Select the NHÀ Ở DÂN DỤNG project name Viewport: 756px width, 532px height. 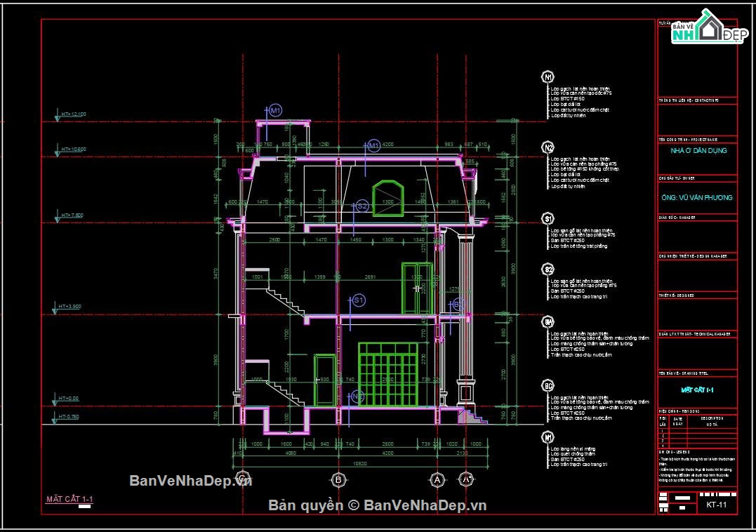click(698, 151)
